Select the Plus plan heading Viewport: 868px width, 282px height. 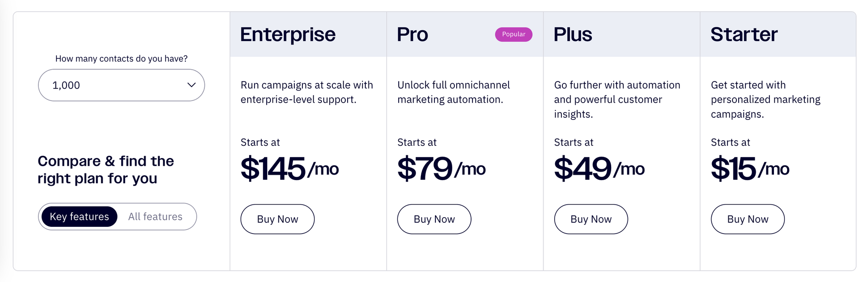(x=573, y=34)
